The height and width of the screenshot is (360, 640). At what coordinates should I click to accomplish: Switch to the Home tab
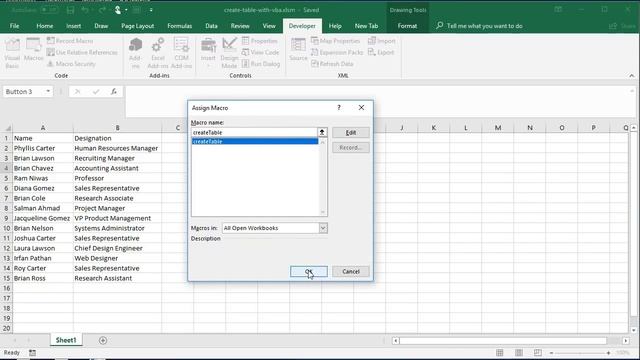(44, 26)
